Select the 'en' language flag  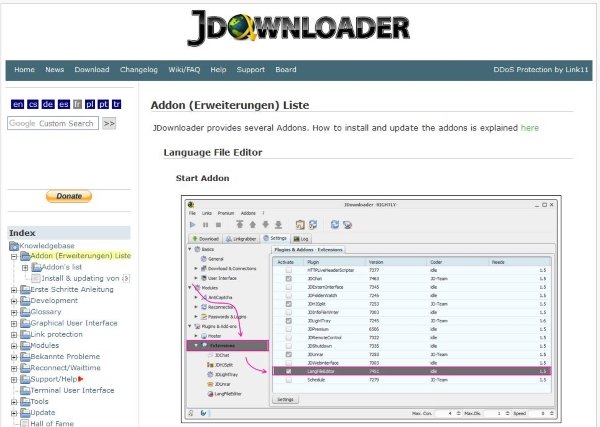[18, 104]
